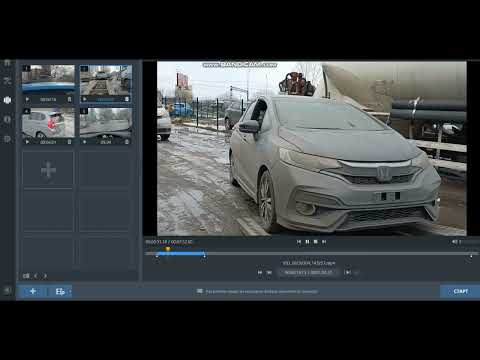Play the third clip with silver car
480x360 pixels.
pos(27,142)
